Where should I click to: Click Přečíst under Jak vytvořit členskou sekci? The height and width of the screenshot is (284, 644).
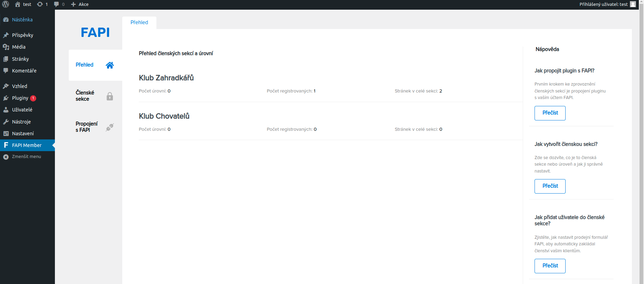click(x=550, y=186)
